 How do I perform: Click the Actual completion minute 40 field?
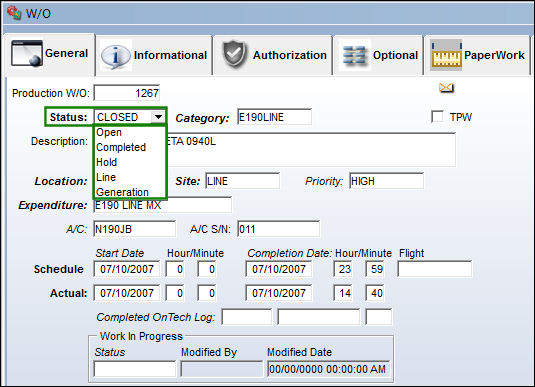[375, 293]
